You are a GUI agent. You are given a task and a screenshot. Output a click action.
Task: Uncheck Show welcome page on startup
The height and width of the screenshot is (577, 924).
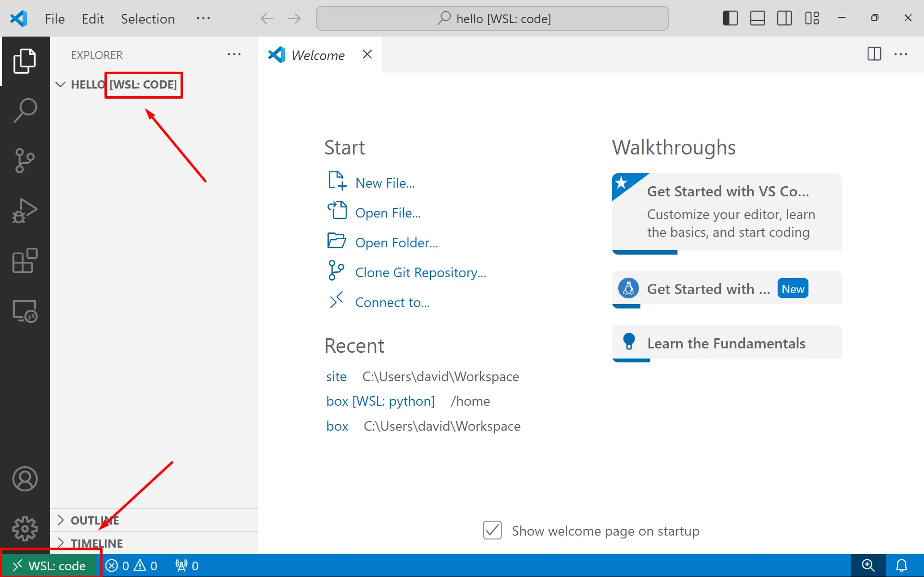[x=492, y=530]
